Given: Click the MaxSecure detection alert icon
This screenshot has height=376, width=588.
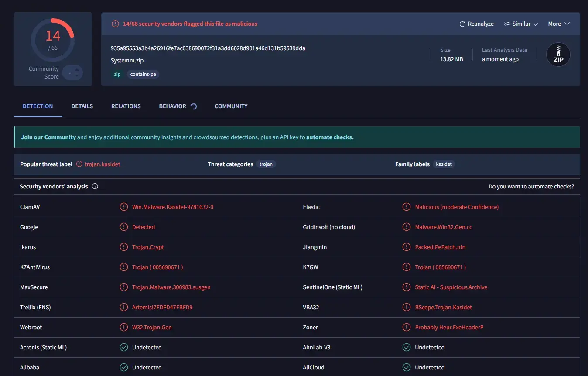Looking at the screenshot, I should (124, 287).
